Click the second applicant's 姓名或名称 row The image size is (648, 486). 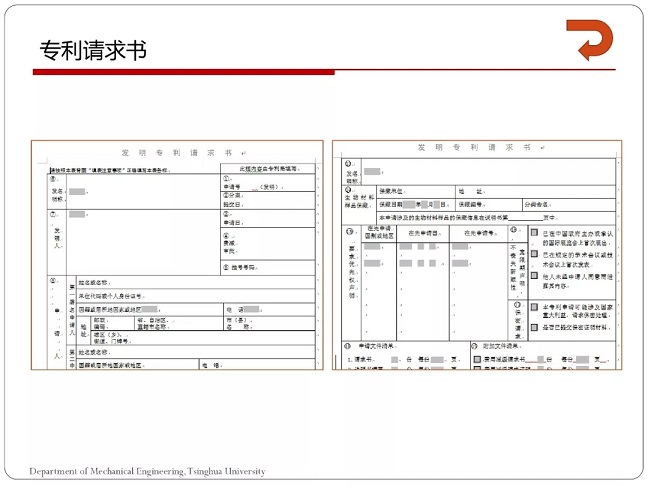pos(196,352)
